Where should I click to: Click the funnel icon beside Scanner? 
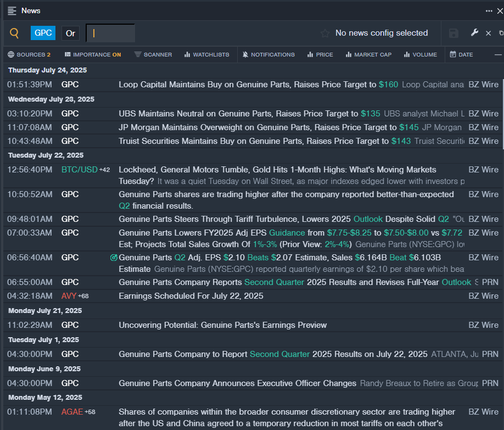click(x=138, y=54)
